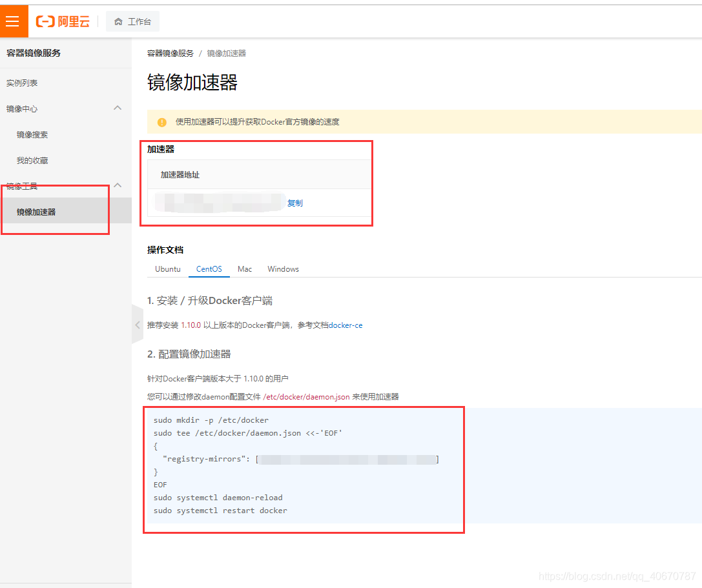The image size is (702, 588).
Task: Click the 容器镜像服务 breadcrumb link
Action: click(170, 54)
